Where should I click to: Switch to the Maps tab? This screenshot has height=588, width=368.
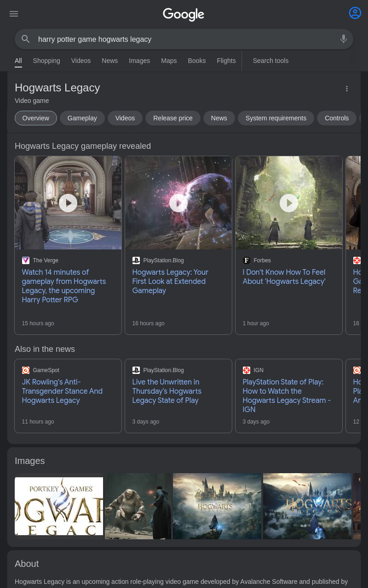pyautogui.click(x=169, y=61)
